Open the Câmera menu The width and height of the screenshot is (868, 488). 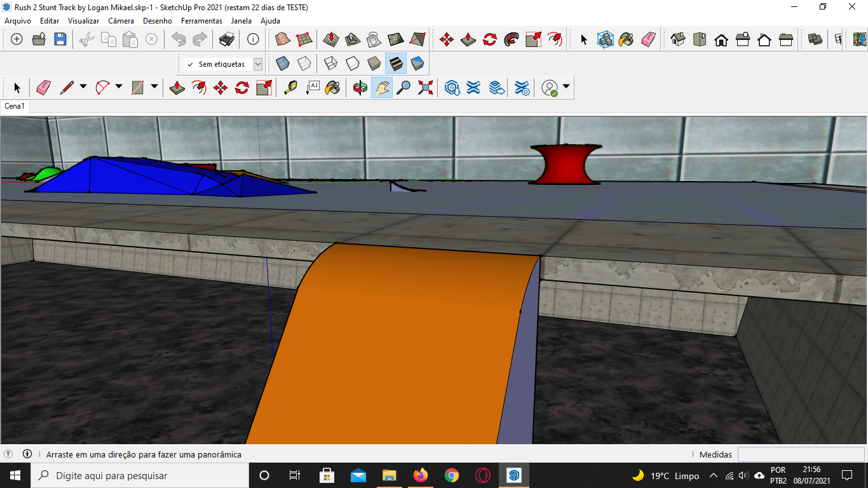coord(121,20)
